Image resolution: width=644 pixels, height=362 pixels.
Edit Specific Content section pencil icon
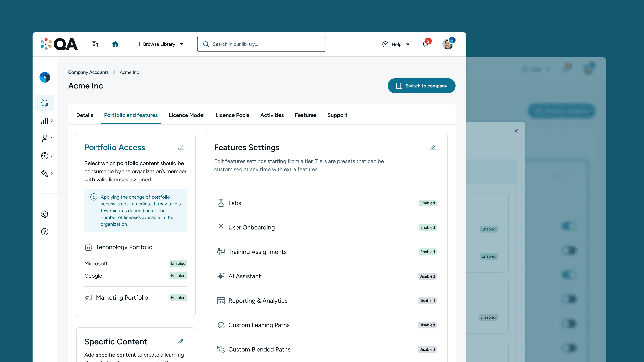coord(181,341)
